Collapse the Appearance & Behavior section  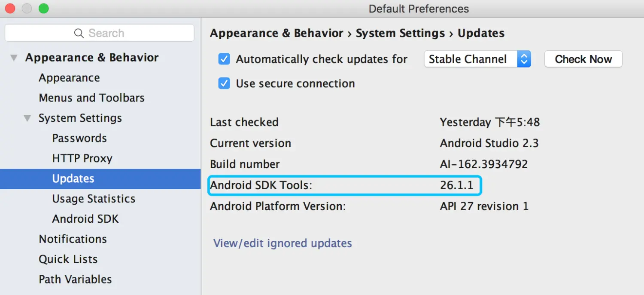(14, 58)
